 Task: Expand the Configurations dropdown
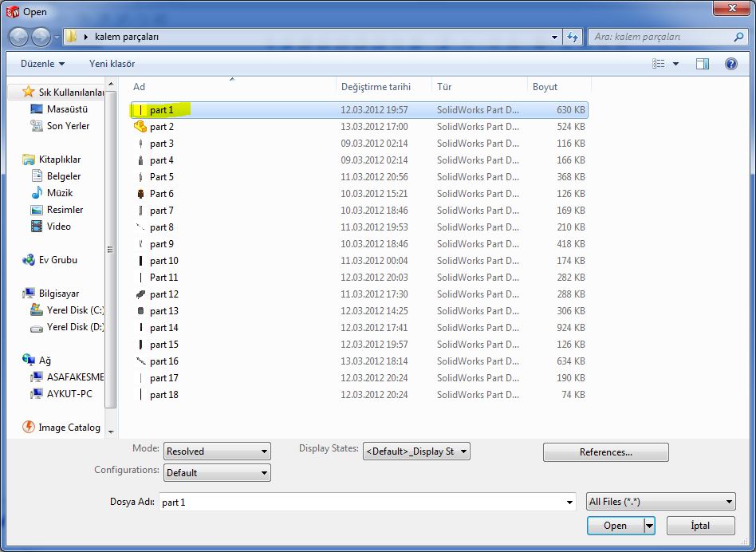tap(217, 473)
